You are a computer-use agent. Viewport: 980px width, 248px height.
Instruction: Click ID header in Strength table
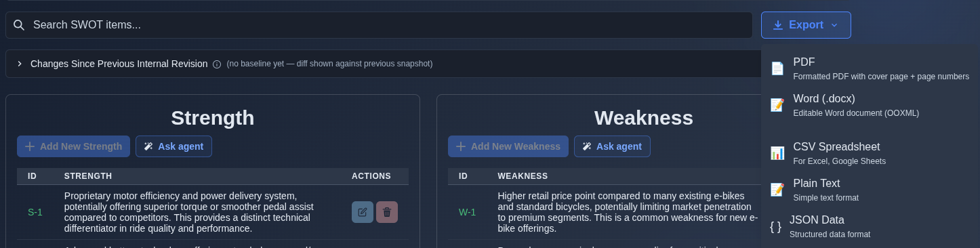[x=32, y=176]
